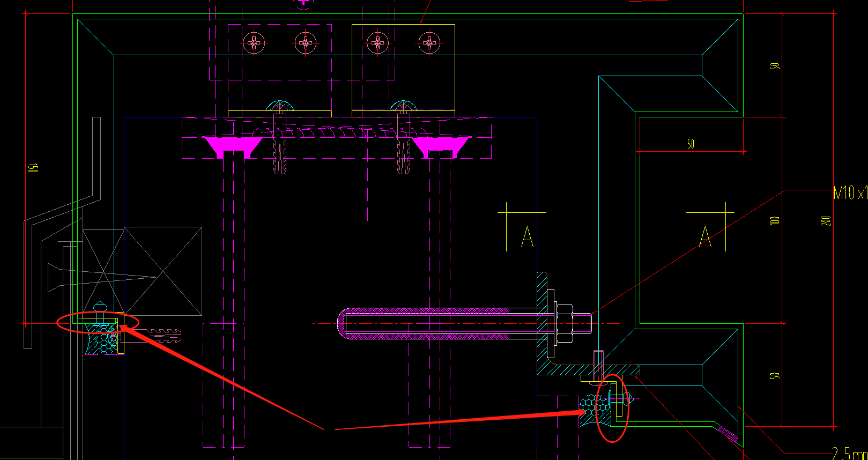
Task: Select the yellow rectangle around the two screws
Action: [403, 70]
